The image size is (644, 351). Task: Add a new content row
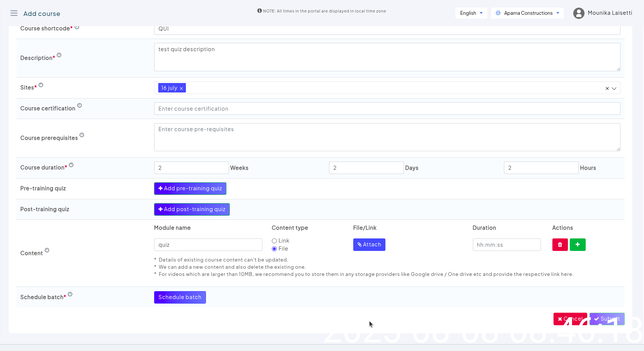(577, 245)
